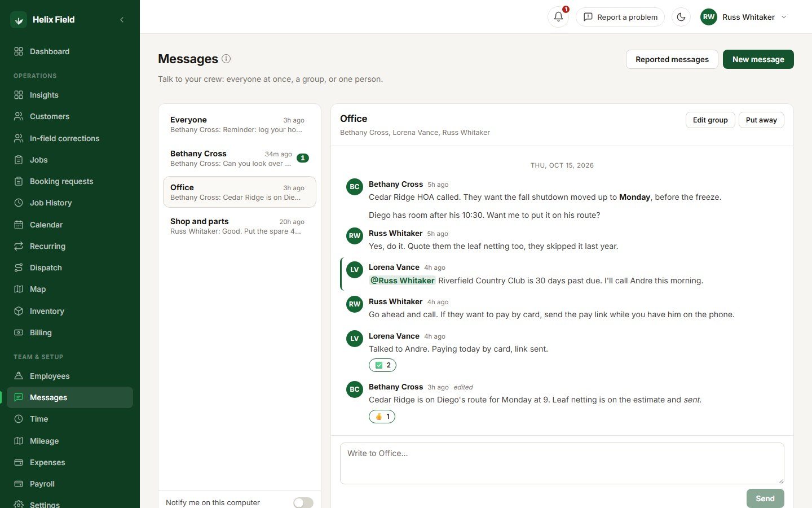812x508 pixels.
Task: Click the Expenses icon in the sidebar
Action: pos(19,462)
